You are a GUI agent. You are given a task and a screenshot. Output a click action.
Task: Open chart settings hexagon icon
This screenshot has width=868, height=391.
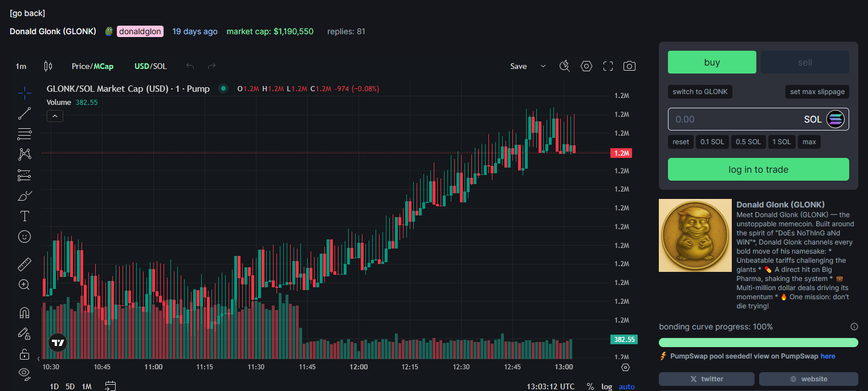click(586, 66)
